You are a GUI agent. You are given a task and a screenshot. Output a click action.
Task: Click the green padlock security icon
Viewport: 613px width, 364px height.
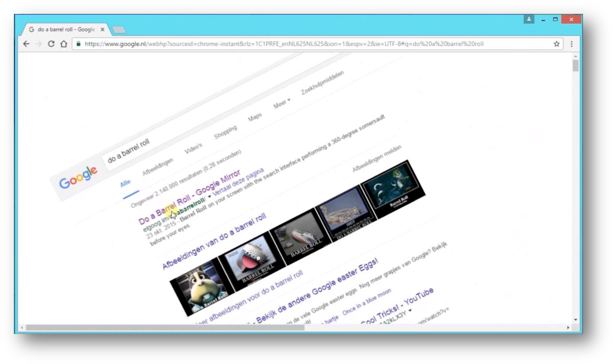click(x=78, y=44)
